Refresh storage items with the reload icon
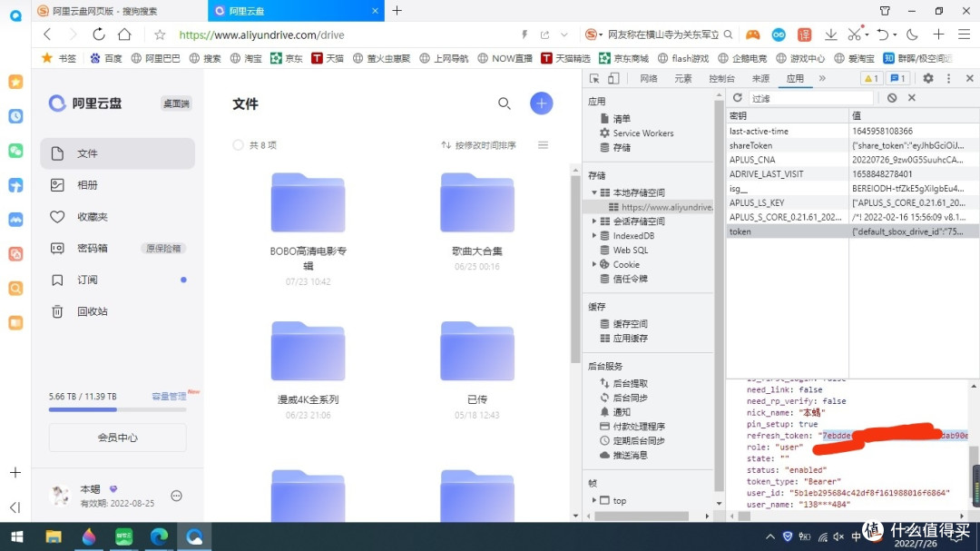980x551 pixels. pos(738,97)
